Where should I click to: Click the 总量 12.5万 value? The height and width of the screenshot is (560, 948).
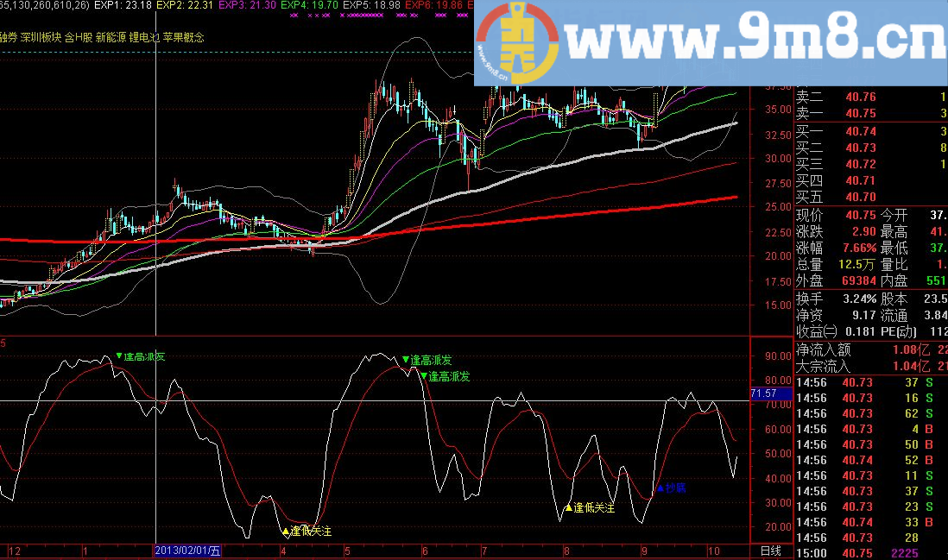856,265
